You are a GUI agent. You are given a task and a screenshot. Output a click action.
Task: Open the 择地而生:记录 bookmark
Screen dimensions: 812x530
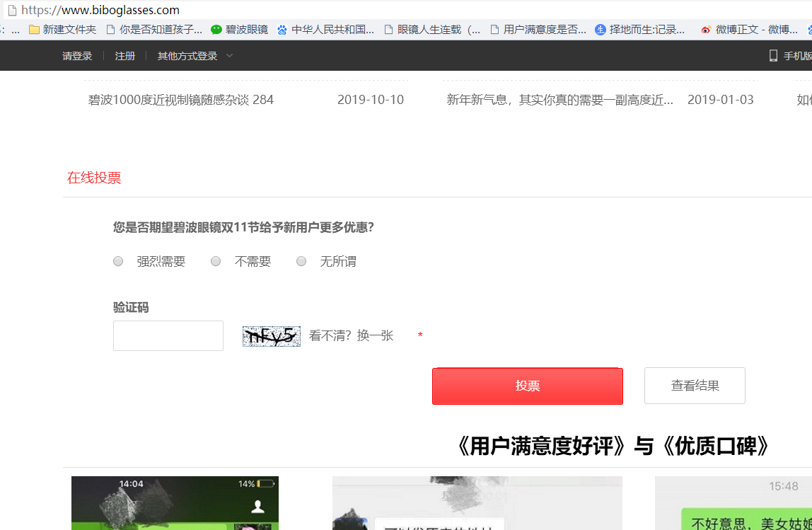[x=640, y=30]
